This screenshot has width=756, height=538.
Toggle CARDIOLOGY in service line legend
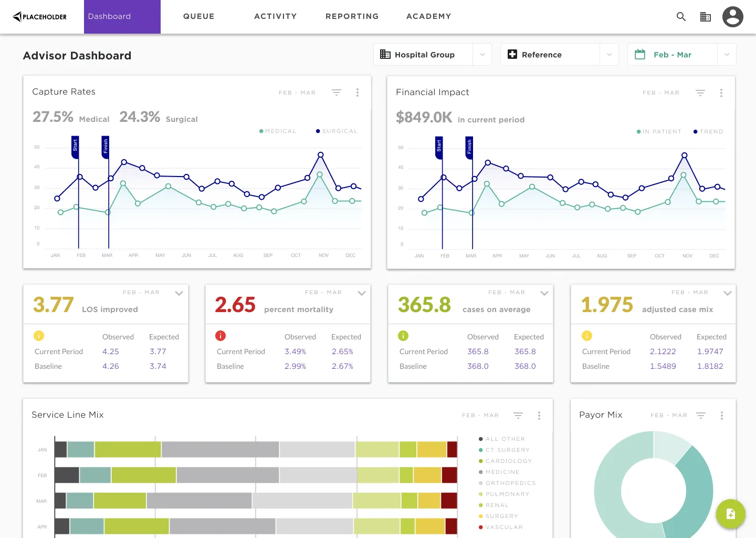(x=505, y=461)
